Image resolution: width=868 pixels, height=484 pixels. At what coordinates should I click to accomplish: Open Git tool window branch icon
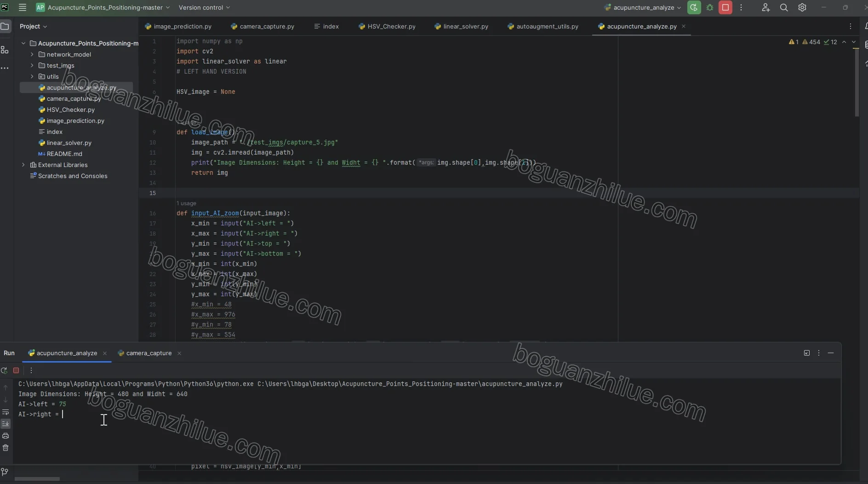click(x=5, y=472)
